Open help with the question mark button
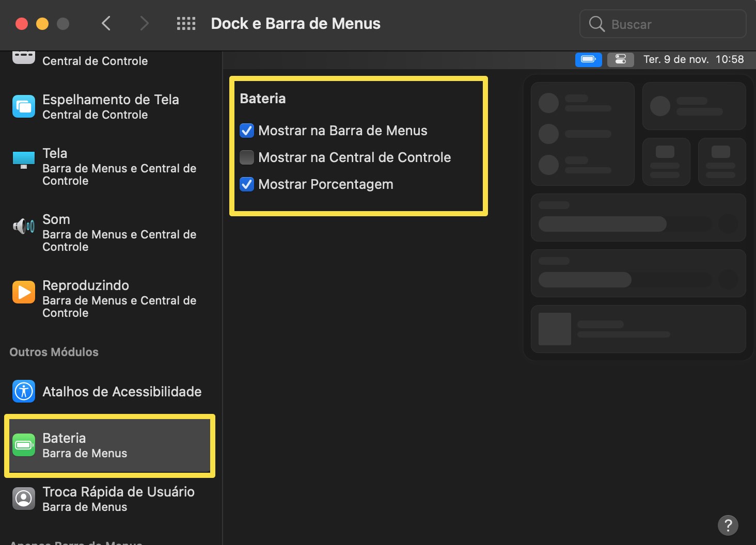Screen dimensions: 756x545 pyautogui.click(x=728, y=525)
